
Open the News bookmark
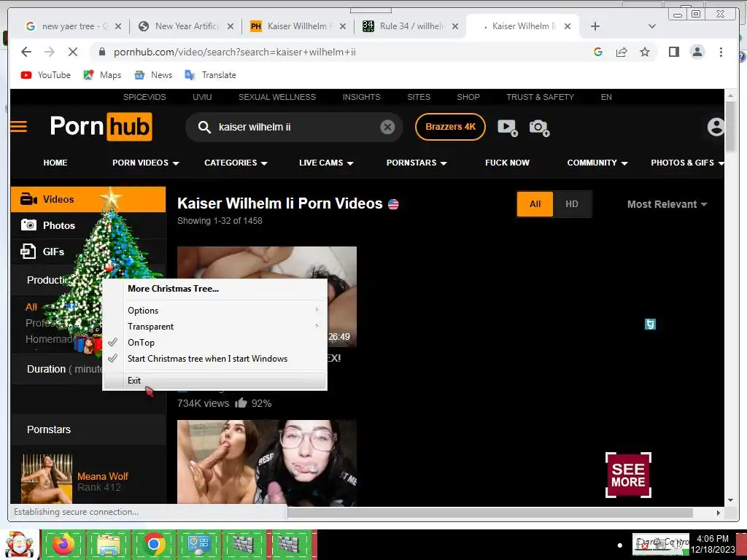tap(153, 75)
